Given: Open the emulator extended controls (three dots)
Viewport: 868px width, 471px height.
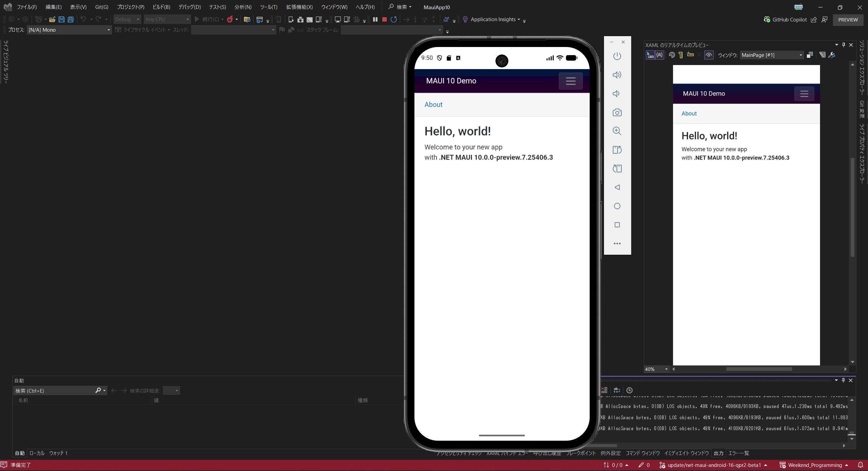Looking at the screenshot, I should pyautogui.click(x=617, y=244).
